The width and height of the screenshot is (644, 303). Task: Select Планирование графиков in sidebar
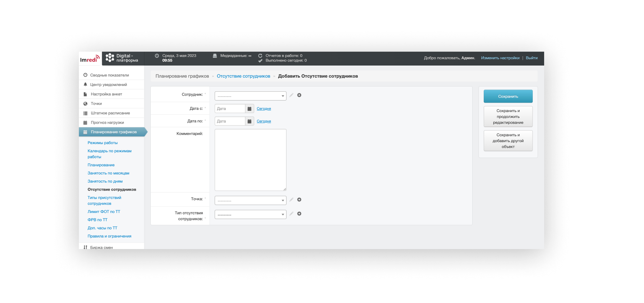[113, 132]
